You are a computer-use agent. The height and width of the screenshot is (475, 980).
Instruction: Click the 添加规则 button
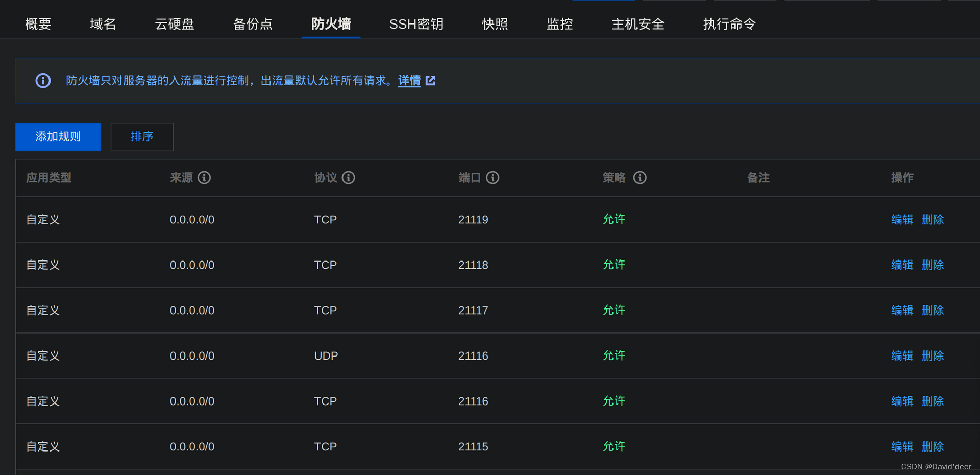coord(58,137)
